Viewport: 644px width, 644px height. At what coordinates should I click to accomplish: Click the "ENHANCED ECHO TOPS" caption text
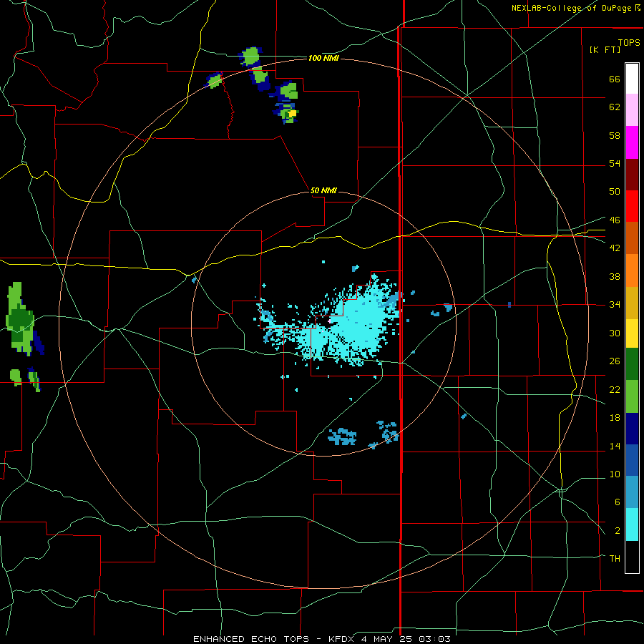tap(251, 639)
